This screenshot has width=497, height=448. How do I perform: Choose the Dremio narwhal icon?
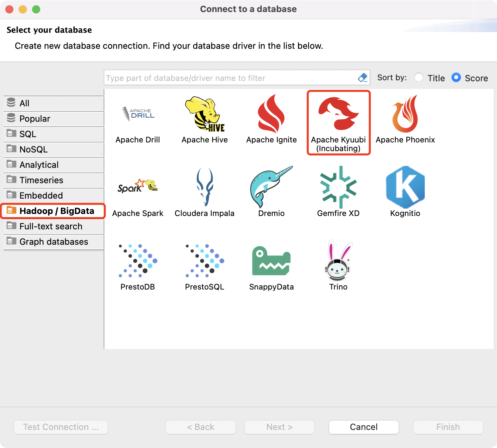tap(271, 187)
